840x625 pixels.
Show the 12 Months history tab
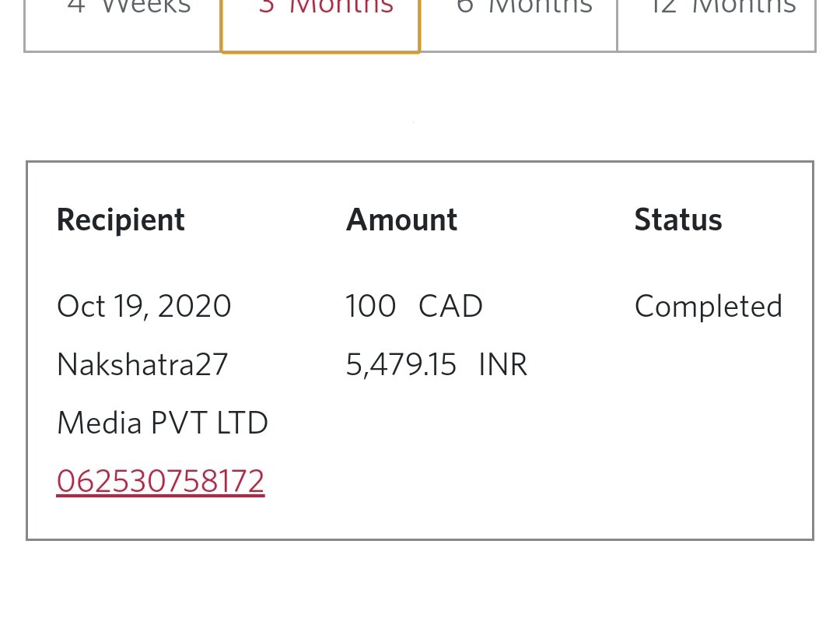click(x=716, y=25)
